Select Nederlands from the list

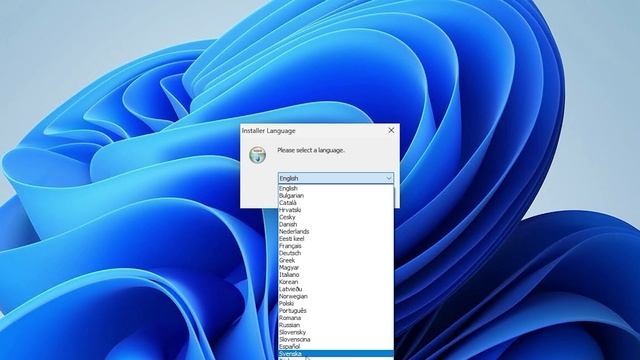point(336,231)
